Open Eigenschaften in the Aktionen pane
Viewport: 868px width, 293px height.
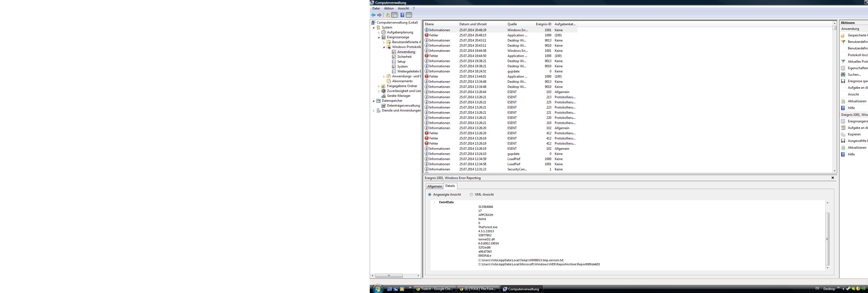point(857,68)
